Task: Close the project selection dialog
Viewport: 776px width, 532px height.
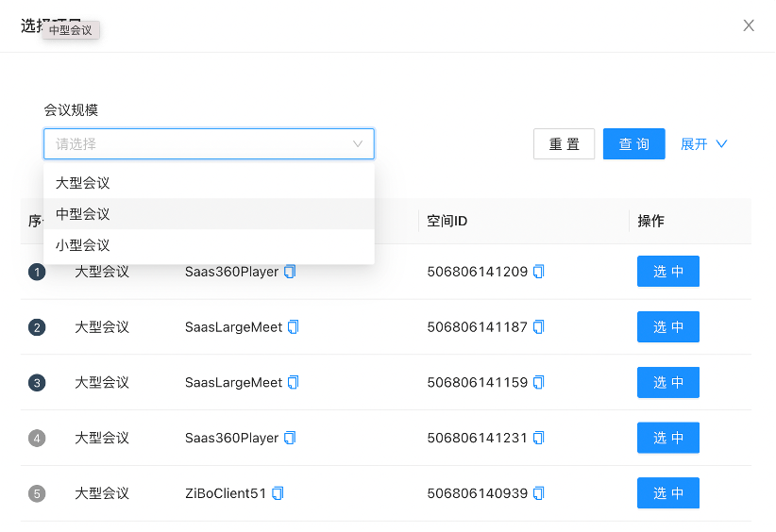Action: point(749,25)
